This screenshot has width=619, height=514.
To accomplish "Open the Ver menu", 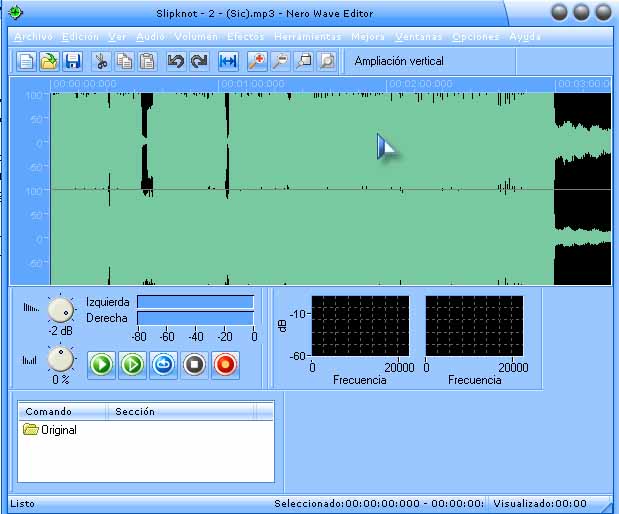I will (x=117, y=37).
